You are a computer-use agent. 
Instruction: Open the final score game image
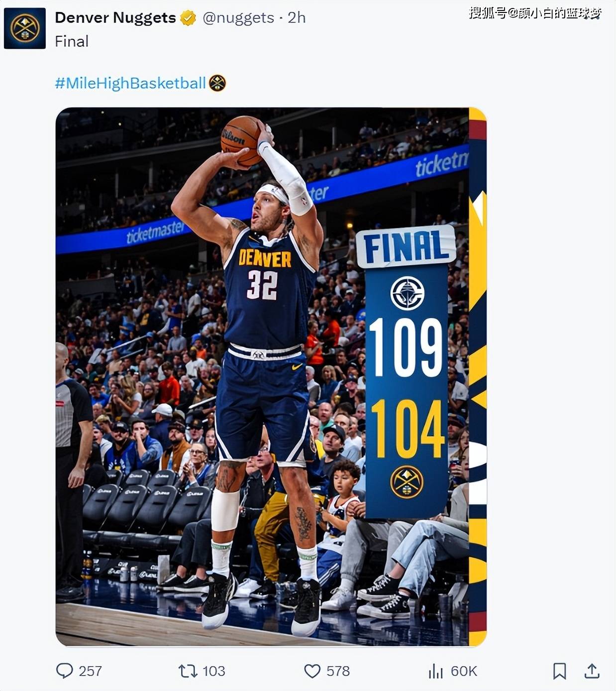click(x=271, y=377)
